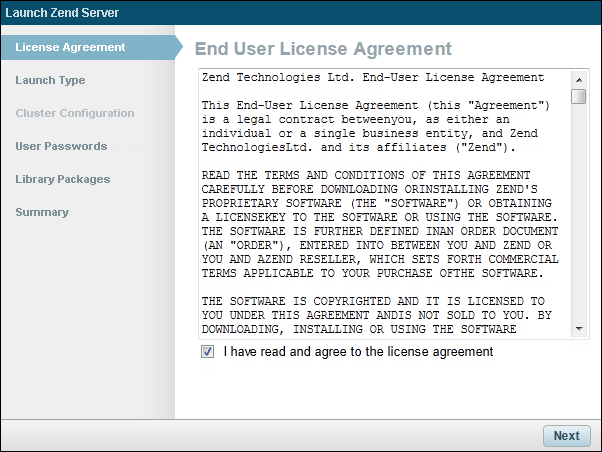Click the license text scrollbar thumb
602x452 pixels.
pyautogui.click(x=579, y=96)
